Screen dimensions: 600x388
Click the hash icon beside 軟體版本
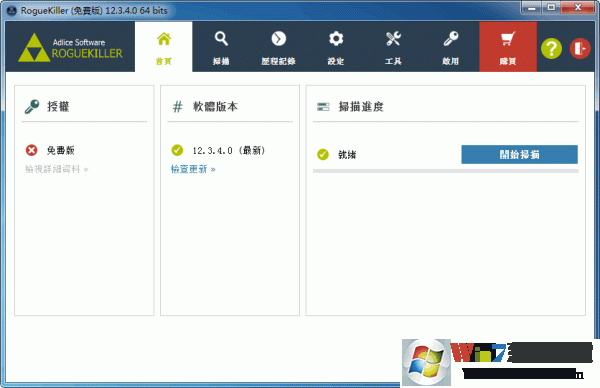point(177,106)
